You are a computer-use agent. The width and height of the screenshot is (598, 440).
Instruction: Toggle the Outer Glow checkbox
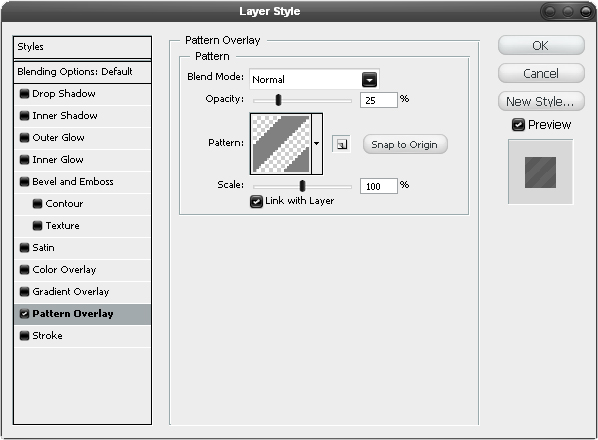pos(24,138)
